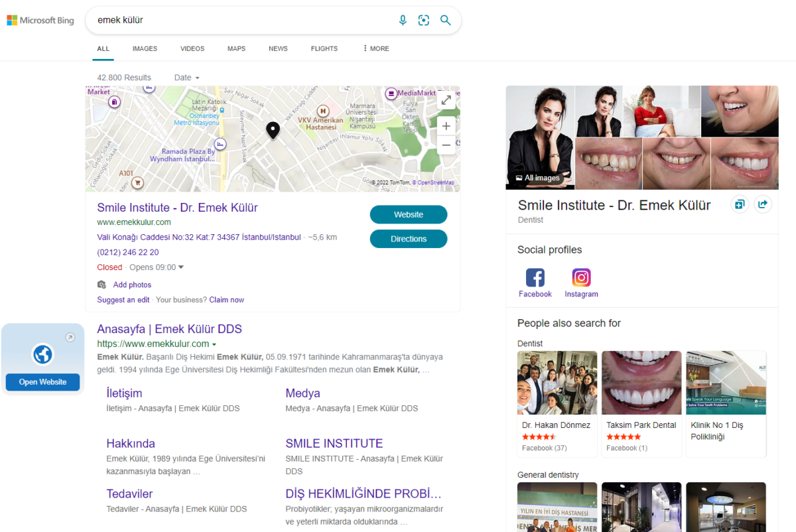Viewport: 796px width, 532px height.
Task: Zoom out on the map
Action: [x=446, y=145]
